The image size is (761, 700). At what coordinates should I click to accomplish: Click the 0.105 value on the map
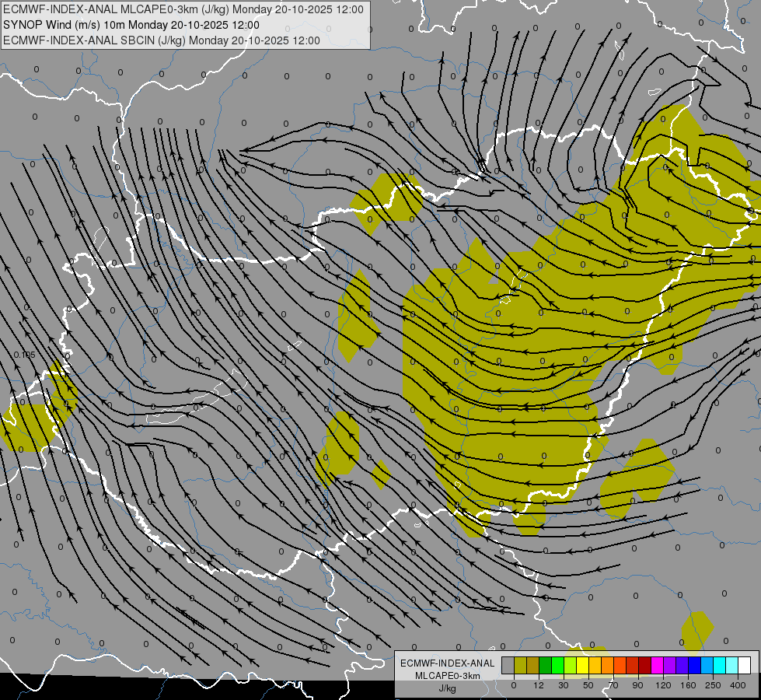pos(25,355)
